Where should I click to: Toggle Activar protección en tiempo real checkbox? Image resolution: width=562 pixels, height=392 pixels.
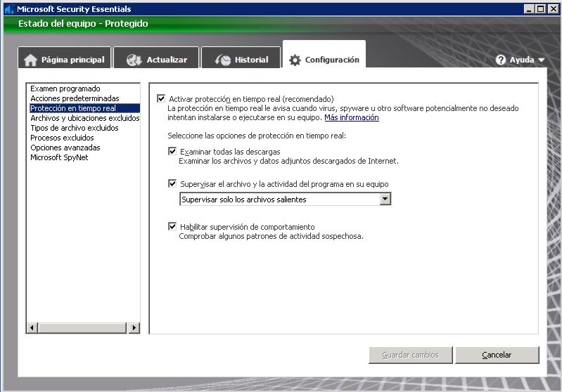click(161, 98)
